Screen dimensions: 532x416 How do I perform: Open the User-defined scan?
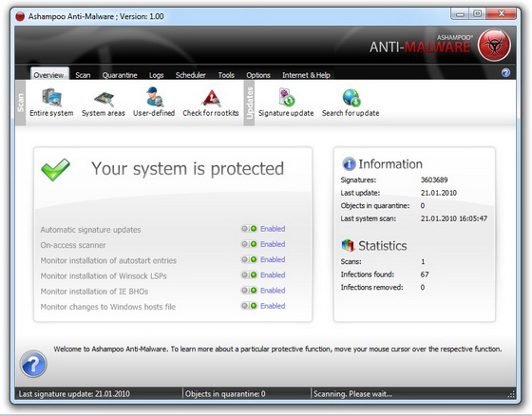coord(154,103)
